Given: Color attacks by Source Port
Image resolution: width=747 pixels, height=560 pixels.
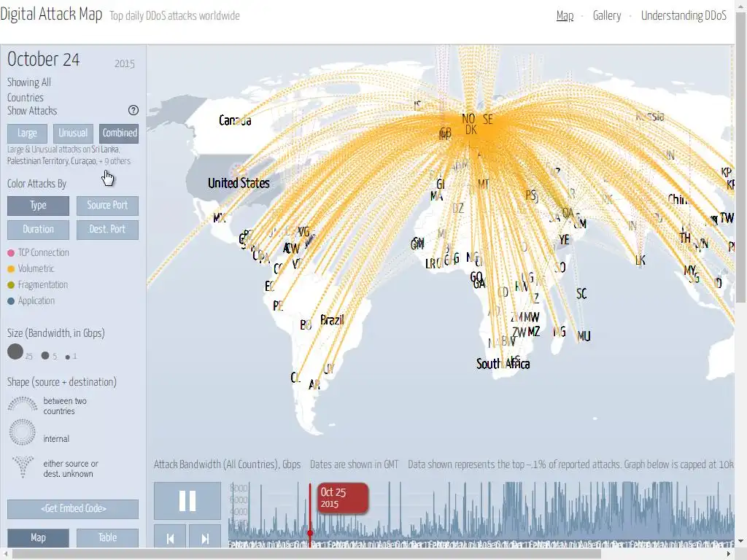Looking at the screenshot, I should (107, 206).
